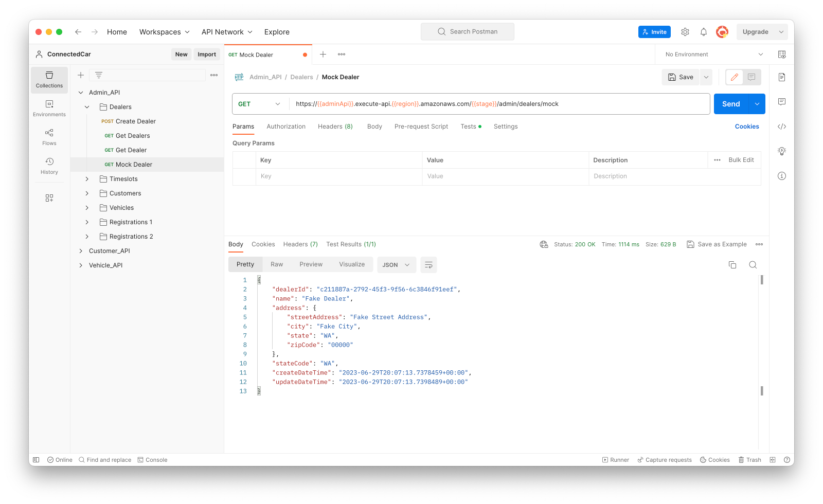Open the collections view options ellipsis

(x=214, y=75)
